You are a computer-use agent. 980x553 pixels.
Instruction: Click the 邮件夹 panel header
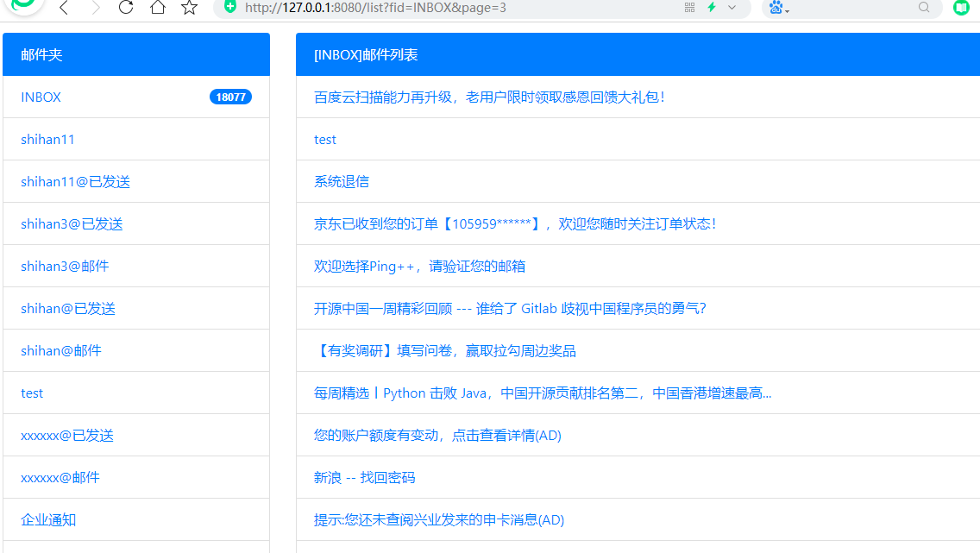pos(136,54)
